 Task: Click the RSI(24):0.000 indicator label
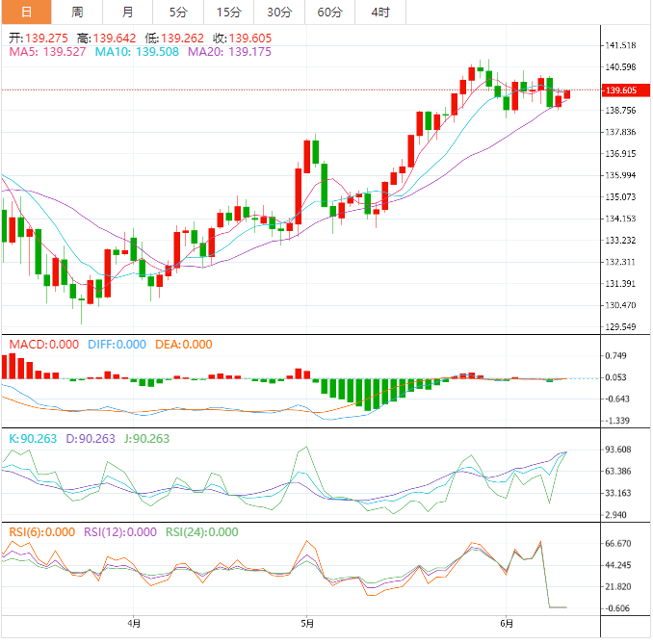click(x=202, y=532)
